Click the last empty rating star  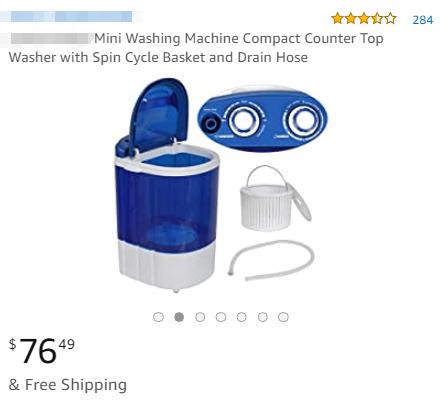click(390, 18)
